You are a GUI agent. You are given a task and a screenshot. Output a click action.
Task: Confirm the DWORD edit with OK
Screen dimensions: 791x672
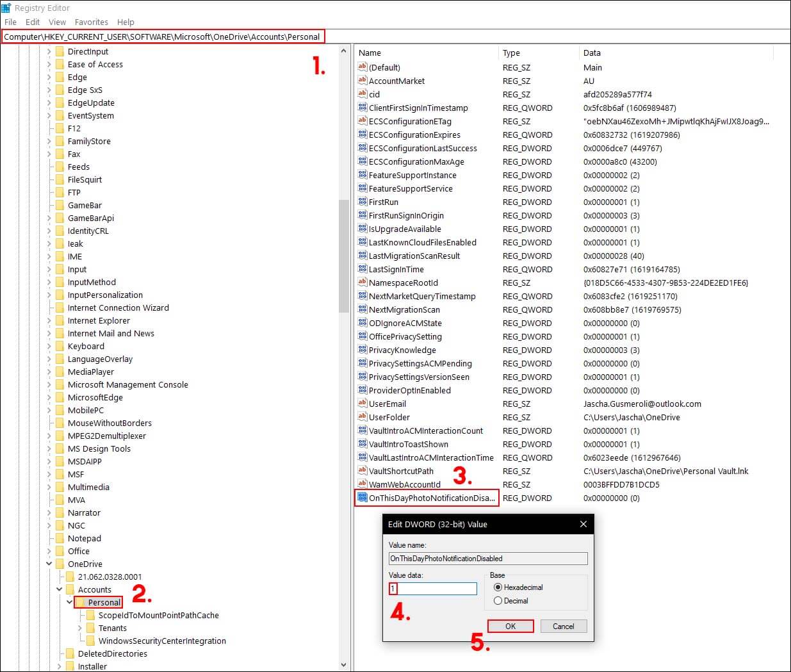(510, 626)
